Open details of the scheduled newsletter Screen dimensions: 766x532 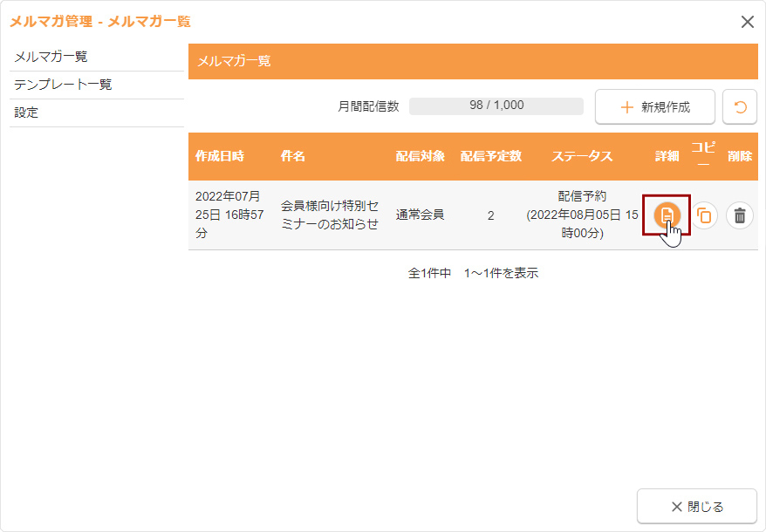click(x=667, y=215)
